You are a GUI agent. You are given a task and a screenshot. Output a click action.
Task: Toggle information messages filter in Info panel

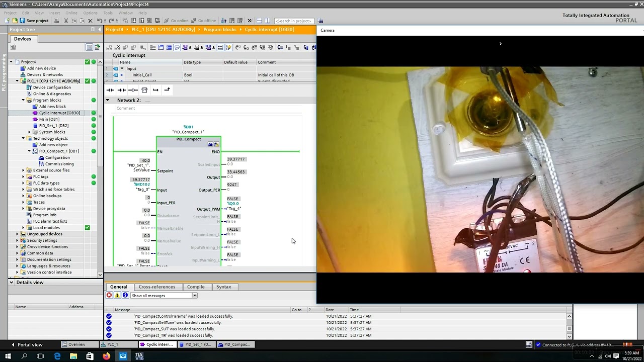pos(125,296)
